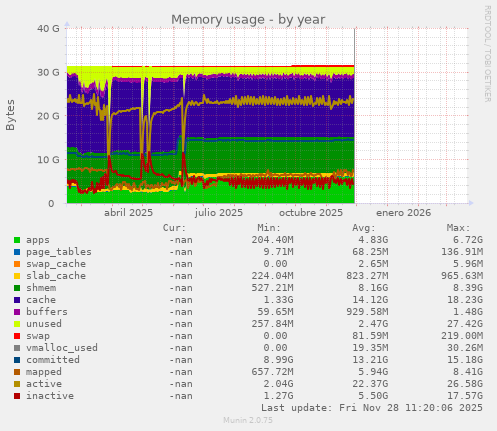
Task: Click the 'swap_cache' legend label
Action: [56, 264]
